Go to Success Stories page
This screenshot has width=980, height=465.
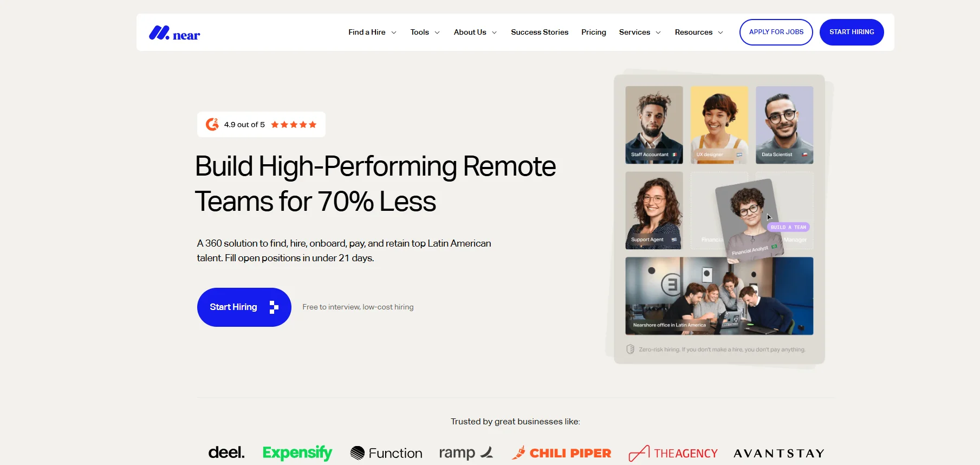540,33
